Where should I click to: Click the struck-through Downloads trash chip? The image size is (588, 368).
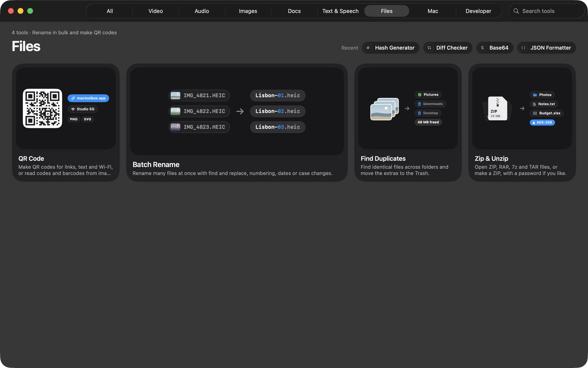(x=430, y=104)
